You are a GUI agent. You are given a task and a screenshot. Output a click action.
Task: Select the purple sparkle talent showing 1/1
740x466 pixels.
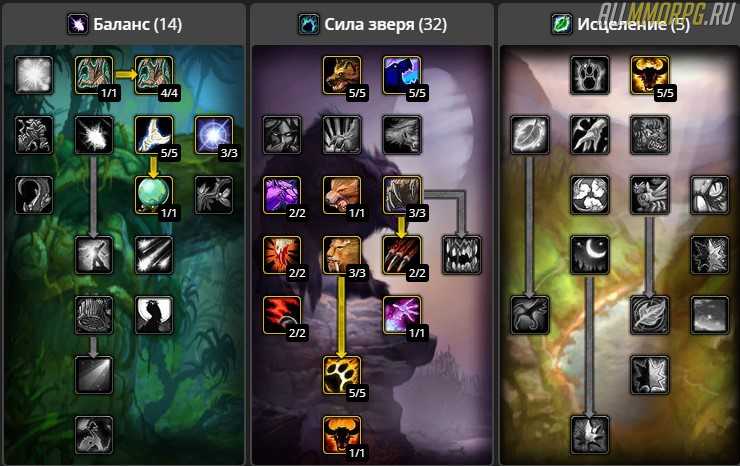(402, 315)
